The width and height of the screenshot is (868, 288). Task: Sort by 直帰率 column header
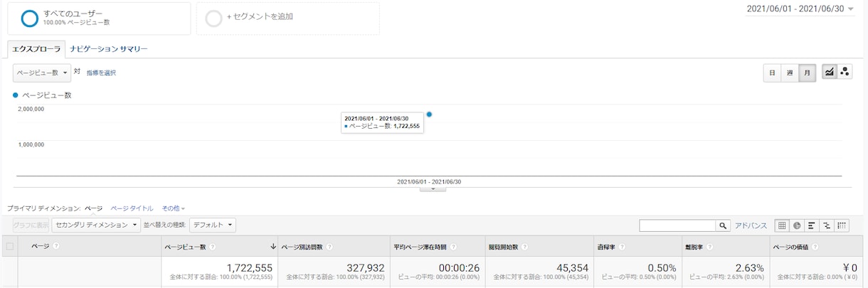pos(607,247)
